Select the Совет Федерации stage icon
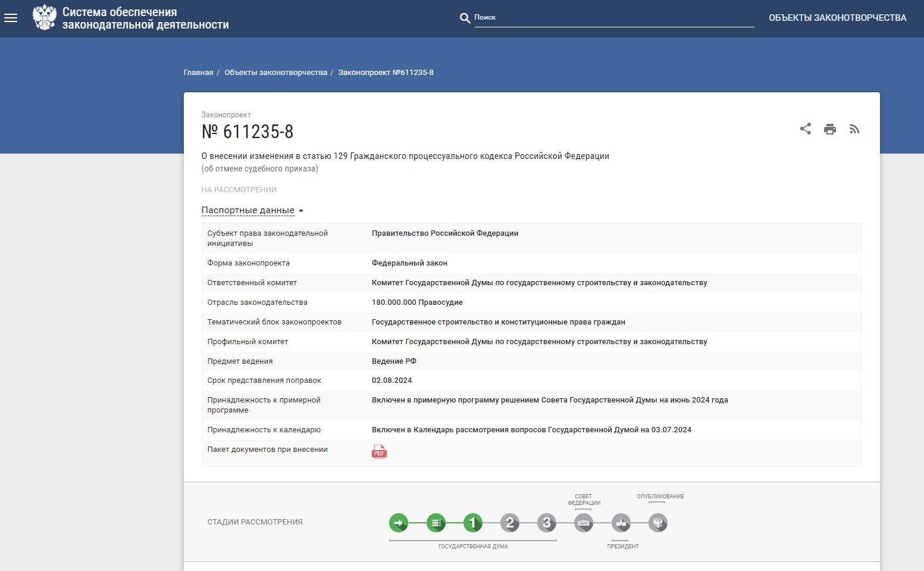Screen dimensions: 924x571 [583, 523]
